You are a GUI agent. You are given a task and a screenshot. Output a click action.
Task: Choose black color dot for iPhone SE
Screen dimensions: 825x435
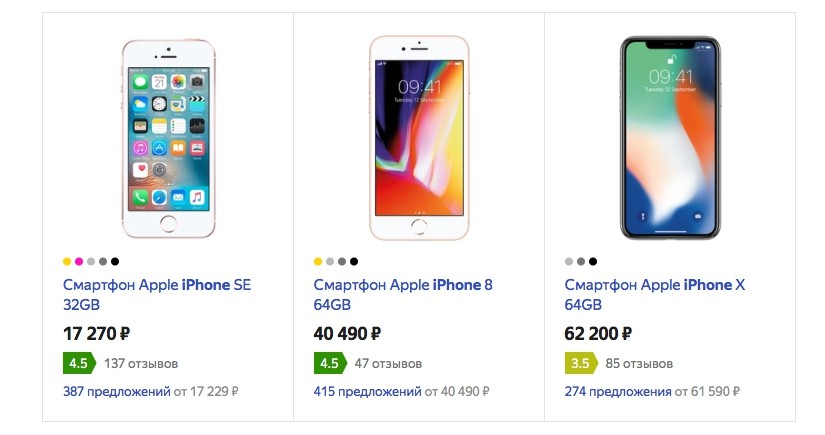click(x=115, y=262)
